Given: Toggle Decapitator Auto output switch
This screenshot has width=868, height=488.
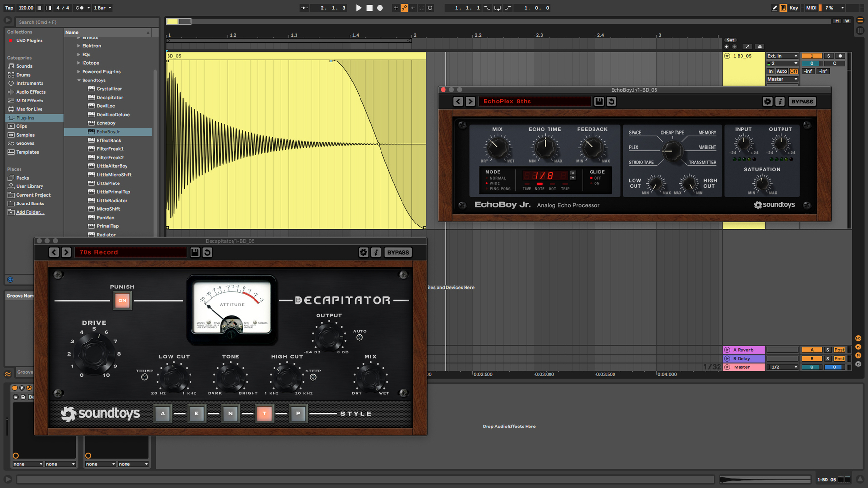Looking at the screenshot, I should (x=360, y=337).
